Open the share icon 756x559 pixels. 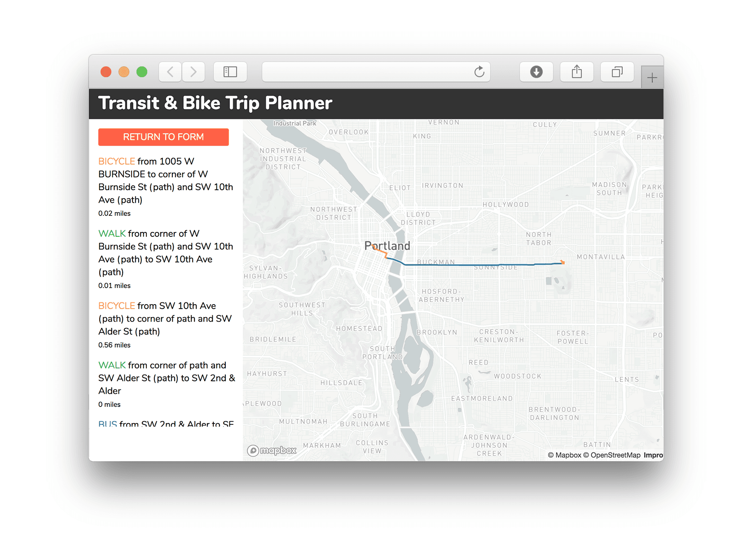click(577, 72)
